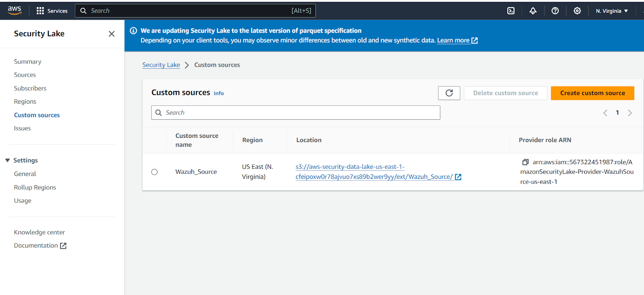Open the N. Virginia region dropdown
Screen dimensions: 644x295
pyautogui.click(x=612, y=11)
